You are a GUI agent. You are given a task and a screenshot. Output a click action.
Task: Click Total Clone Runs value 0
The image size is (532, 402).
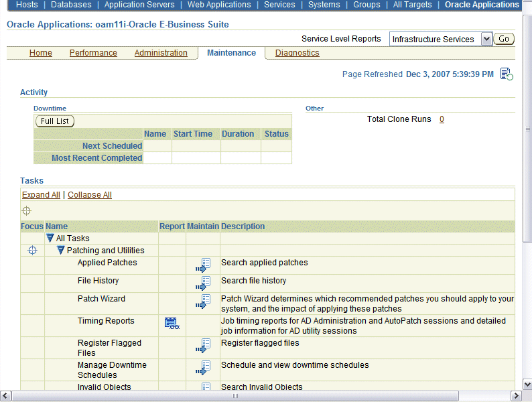(442, 119)
